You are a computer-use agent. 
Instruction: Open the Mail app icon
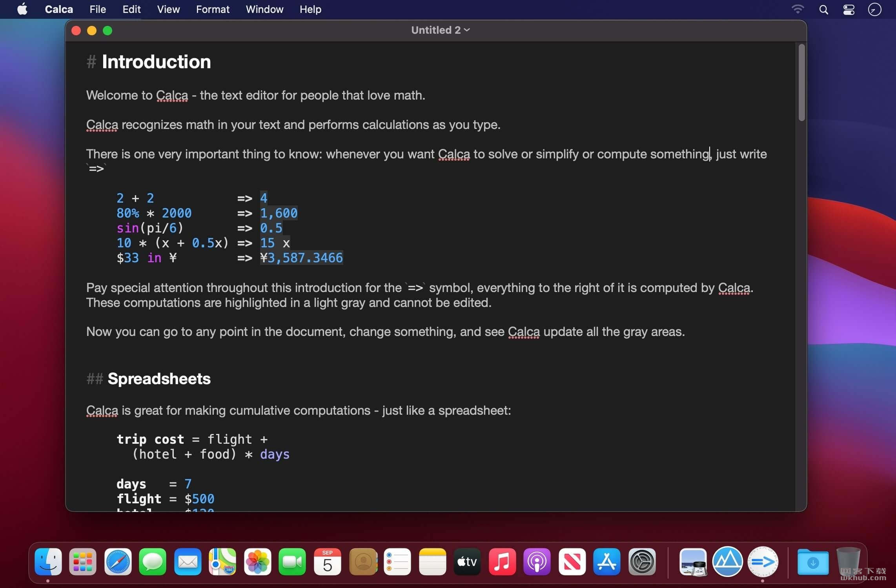pos(188,562)
